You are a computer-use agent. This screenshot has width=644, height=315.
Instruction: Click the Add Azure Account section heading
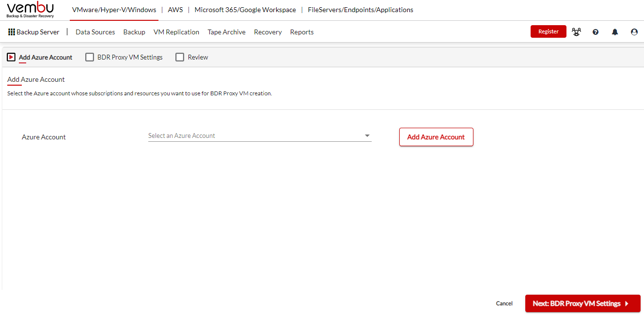coord(36,79)
